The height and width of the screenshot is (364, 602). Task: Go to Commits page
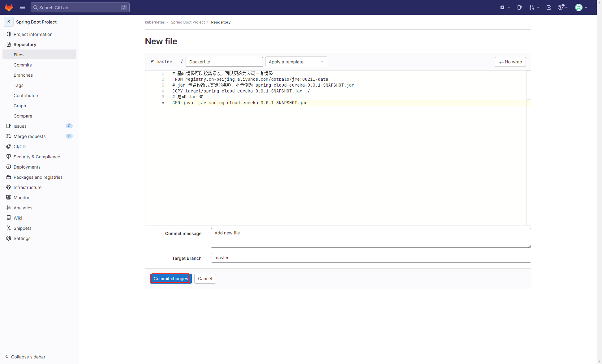(23, 65)
